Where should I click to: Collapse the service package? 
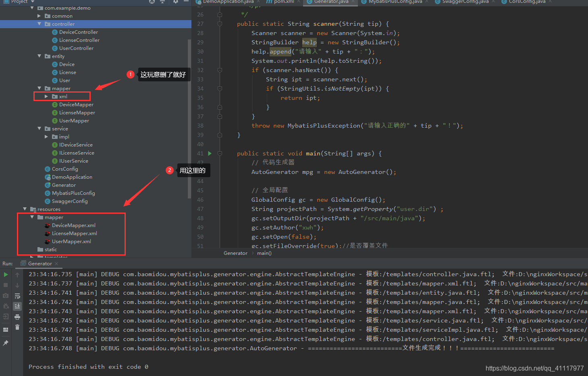click(39, 129)
